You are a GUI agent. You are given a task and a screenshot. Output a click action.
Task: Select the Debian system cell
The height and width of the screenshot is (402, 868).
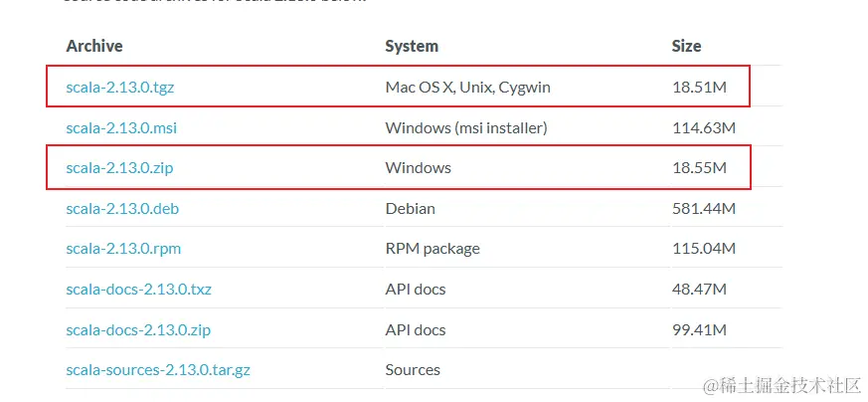click(410, 209)
